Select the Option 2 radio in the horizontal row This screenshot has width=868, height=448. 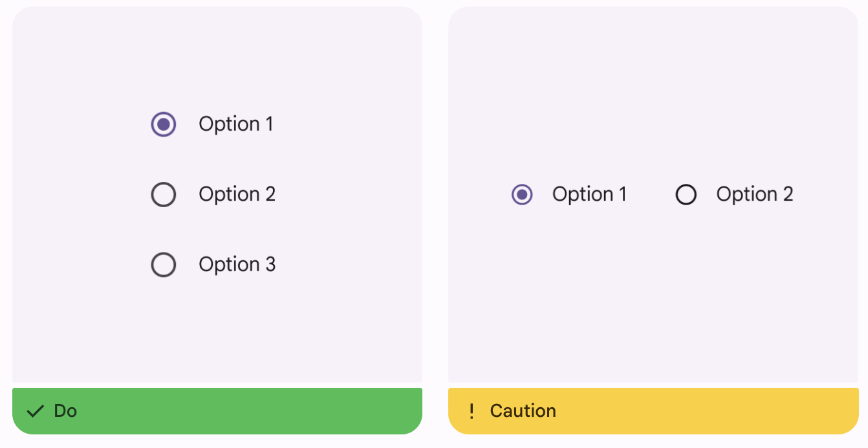686,194
